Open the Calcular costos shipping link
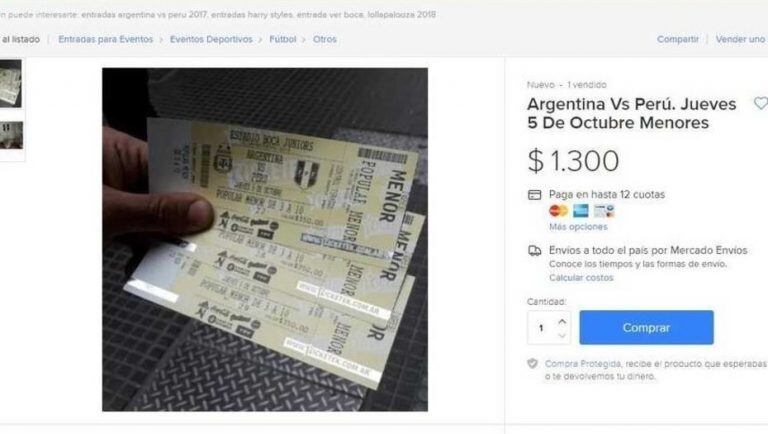 coord(581,278)
